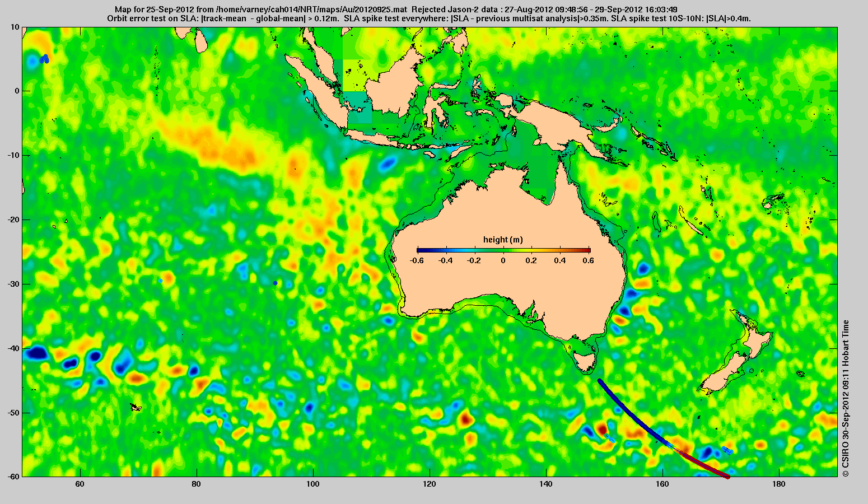Click the "Map for 25-Sep-2012" title text
The width and height of the screenshot is (868, 504).
point(155,10)
